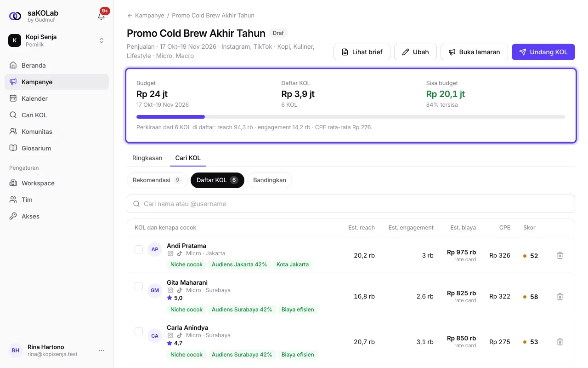Open Glosarium in the sidebar
The height and width of the screenshot is (368, 588).
point(57,148)
